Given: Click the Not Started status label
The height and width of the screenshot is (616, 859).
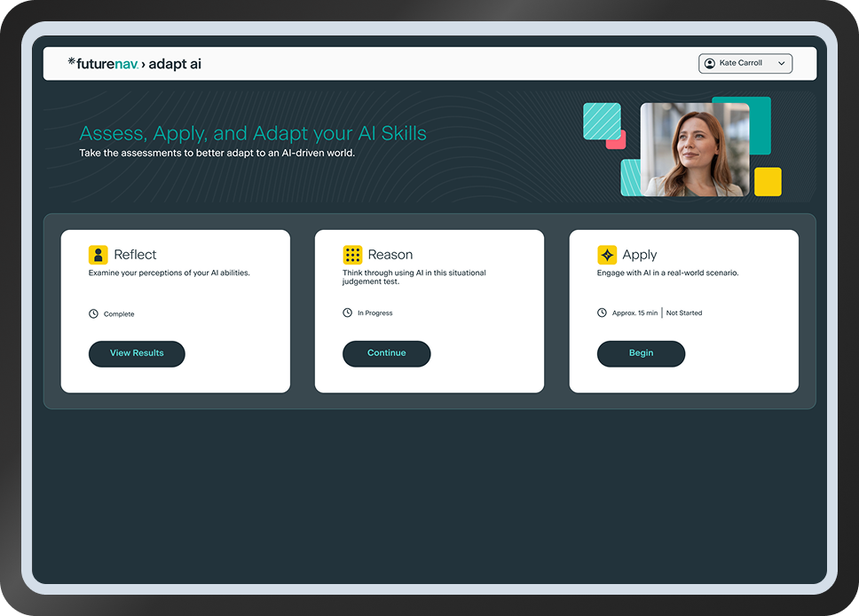Looking at the screenshot, I should click(x=684, y=313).
